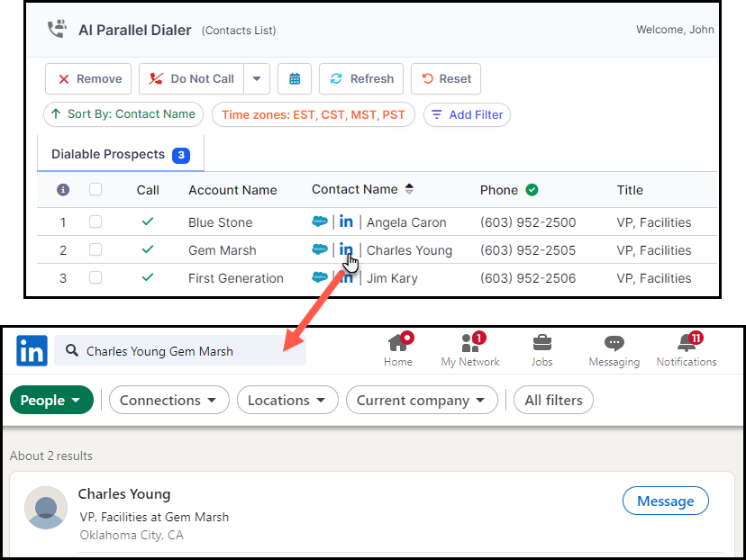Change the Sort By: Contact Name option
746x560 pixels.
(x=123, y=114)
